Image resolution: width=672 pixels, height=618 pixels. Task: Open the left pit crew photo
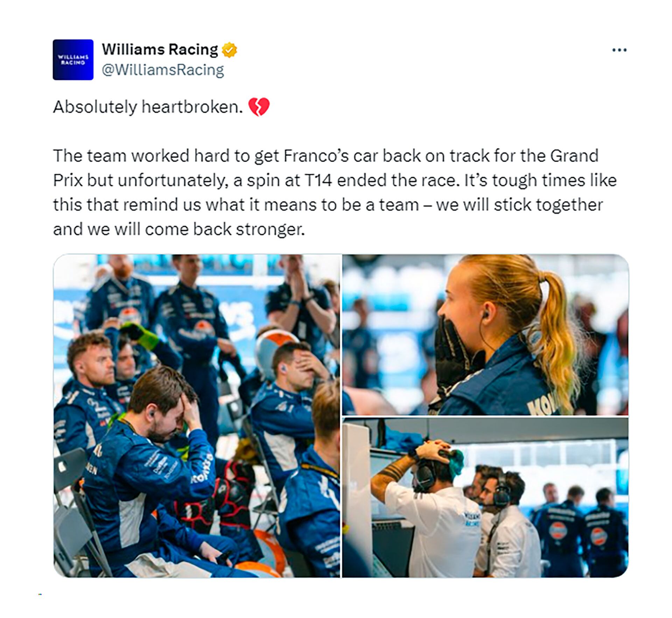coord(197,416)
